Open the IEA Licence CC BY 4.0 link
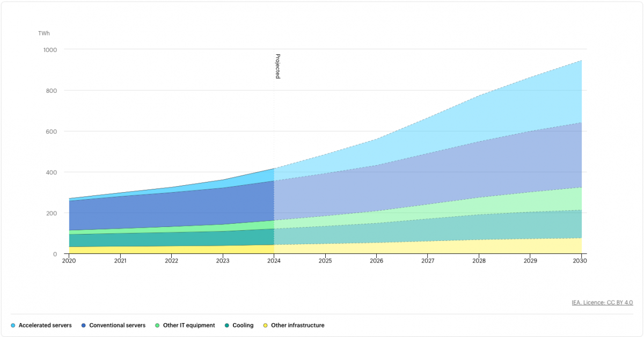Image resolution: width=644 pixels, height=337 pixels. pos(601,302)
